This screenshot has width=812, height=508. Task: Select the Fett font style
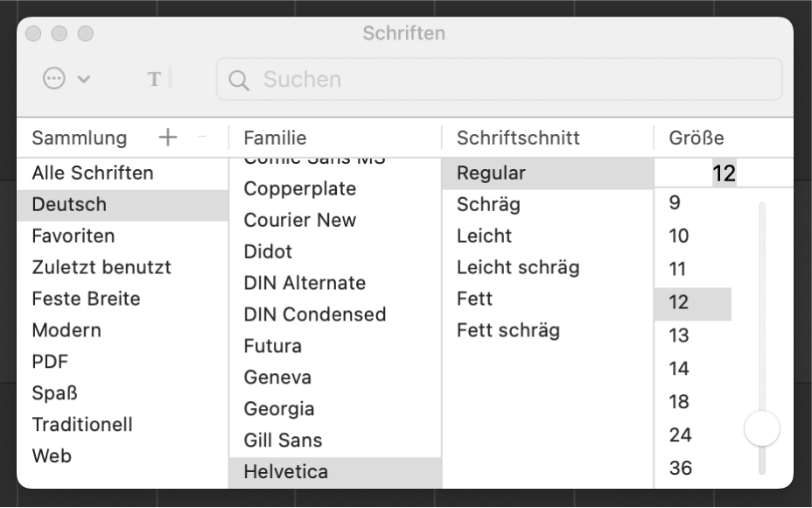click(x=474, y=299)
